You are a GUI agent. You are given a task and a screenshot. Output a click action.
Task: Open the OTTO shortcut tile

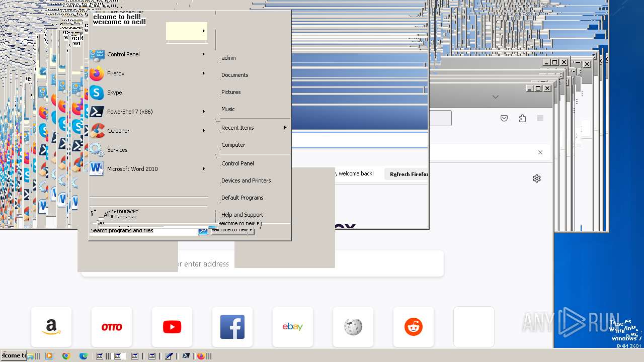112,327
